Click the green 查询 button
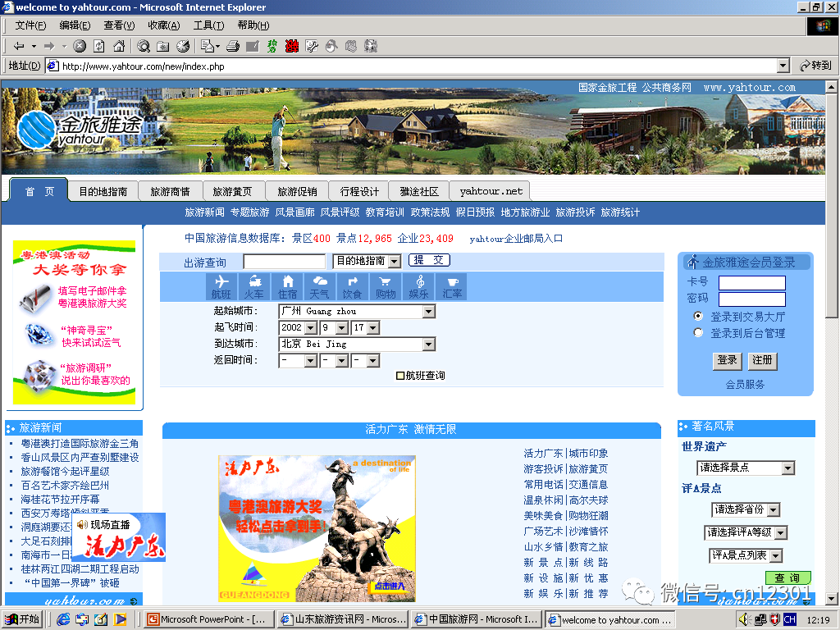Screen dimensions: 840x630 point(787,577)
